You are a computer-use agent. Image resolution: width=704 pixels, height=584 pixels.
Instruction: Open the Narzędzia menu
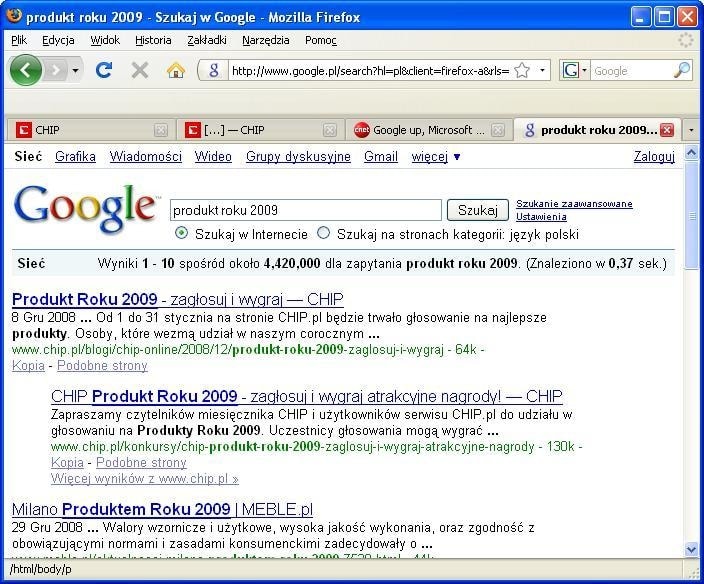coord(266,40)
